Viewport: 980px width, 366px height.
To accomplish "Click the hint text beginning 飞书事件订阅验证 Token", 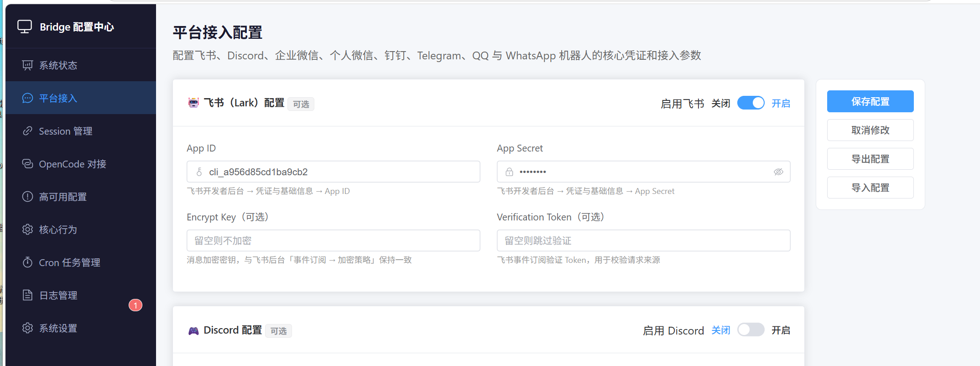I will (x=579, y=260).
